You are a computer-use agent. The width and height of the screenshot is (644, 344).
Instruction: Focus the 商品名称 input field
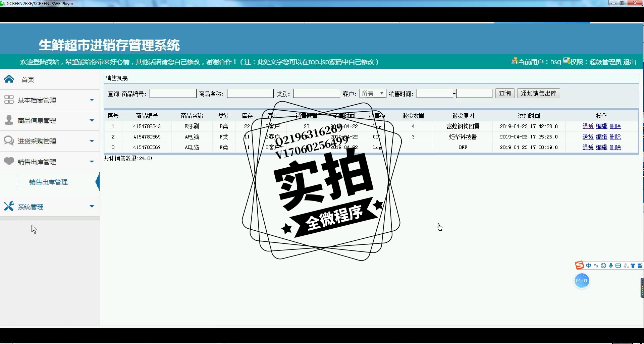(x=250, y=94)
